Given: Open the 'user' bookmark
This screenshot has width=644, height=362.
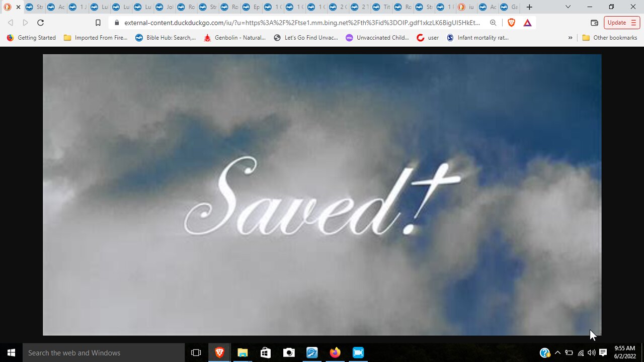Looking at the screenshot, I should point(428,38).
